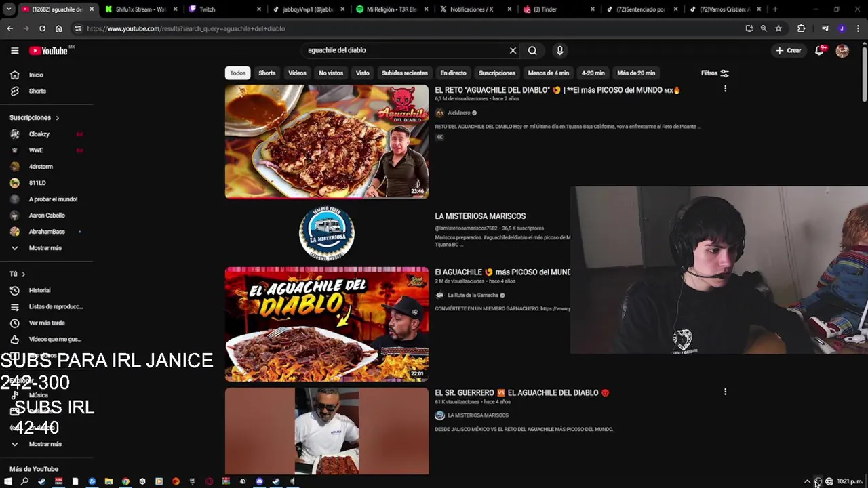Open LA MISTERIOSA MARISCOS channel logo
The image size is (868, 488).
pyautogui.click(x=327, y=233)
